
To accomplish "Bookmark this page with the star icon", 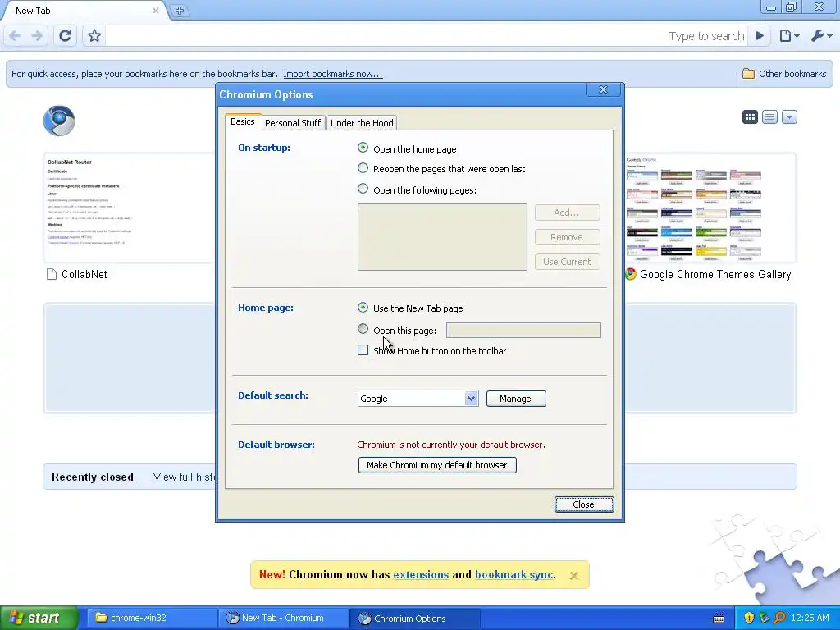I will (94, 36).
